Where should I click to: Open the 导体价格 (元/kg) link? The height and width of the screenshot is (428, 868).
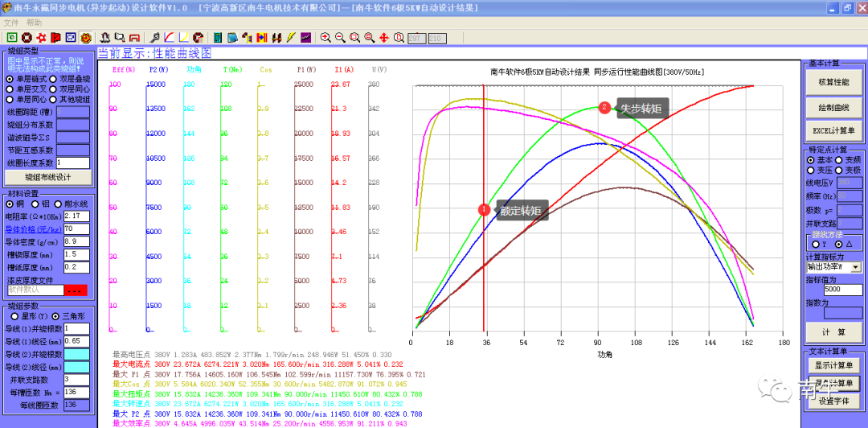(x=32, y=229)
